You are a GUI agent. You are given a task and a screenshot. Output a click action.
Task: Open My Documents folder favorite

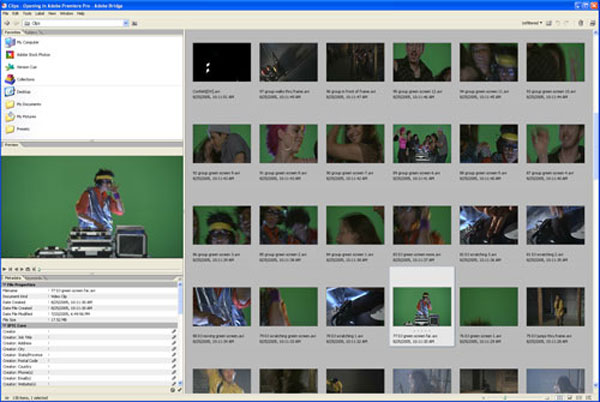(x=23, y=104)
